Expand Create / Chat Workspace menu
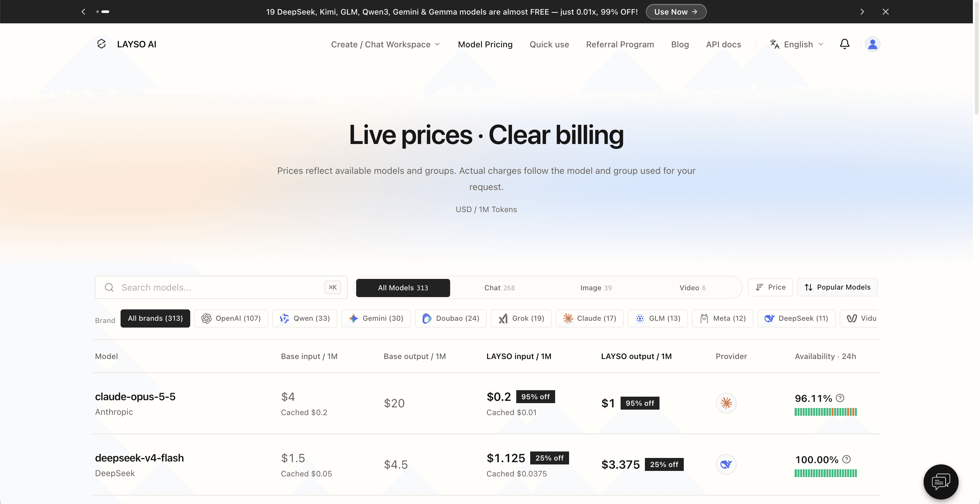This screenshot has height=504, width=980. pos(385,44)
